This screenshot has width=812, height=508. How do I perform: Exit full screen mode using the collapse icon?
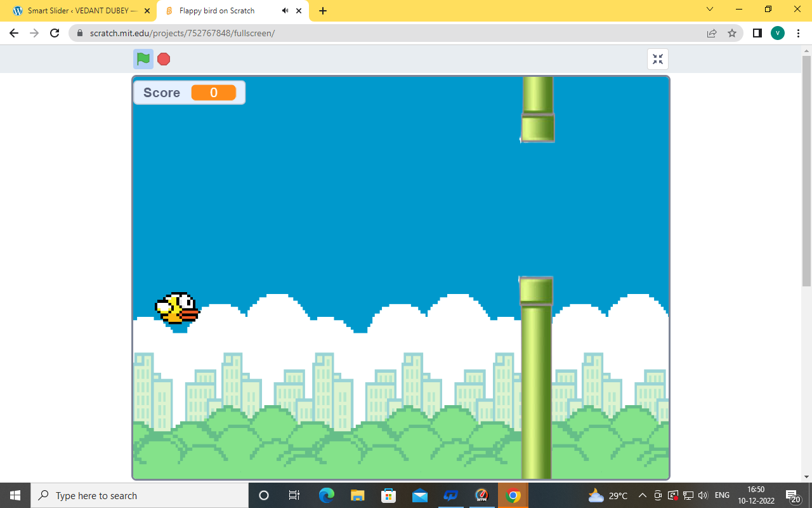coord(658,59)
